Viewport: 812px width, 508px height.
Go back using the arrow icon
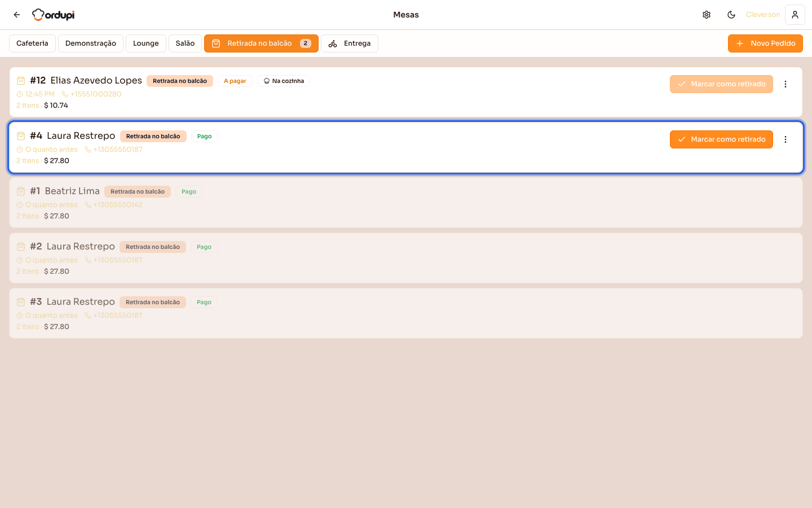pyautogui.click(x=17, y=15)
